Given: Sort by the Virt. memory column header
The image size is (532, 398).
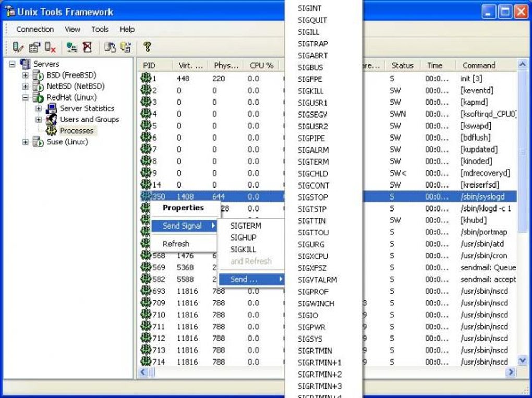Looking at the screenshot, I should click(x=191, y=66).
